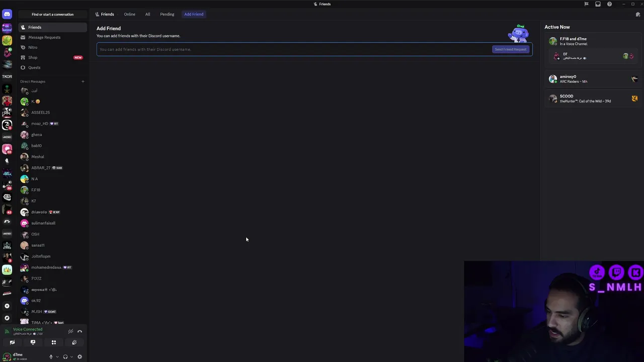Open the TKOR server icon

click(7, 76)
